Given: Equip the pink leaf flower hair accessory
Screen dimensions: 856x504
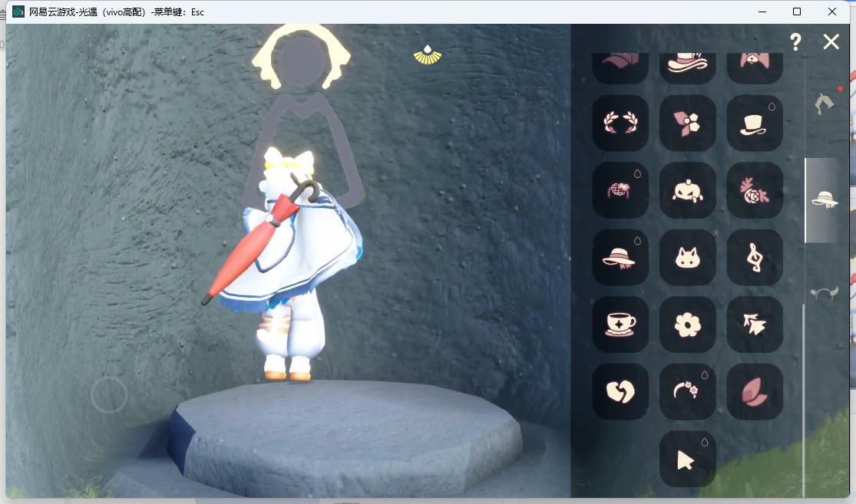Looking at the screenshot, I should tap(687, 123).
